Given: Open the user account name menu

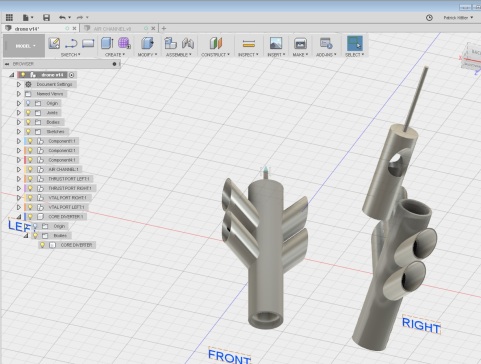Looking at the screenshot, I should point(458,18).
